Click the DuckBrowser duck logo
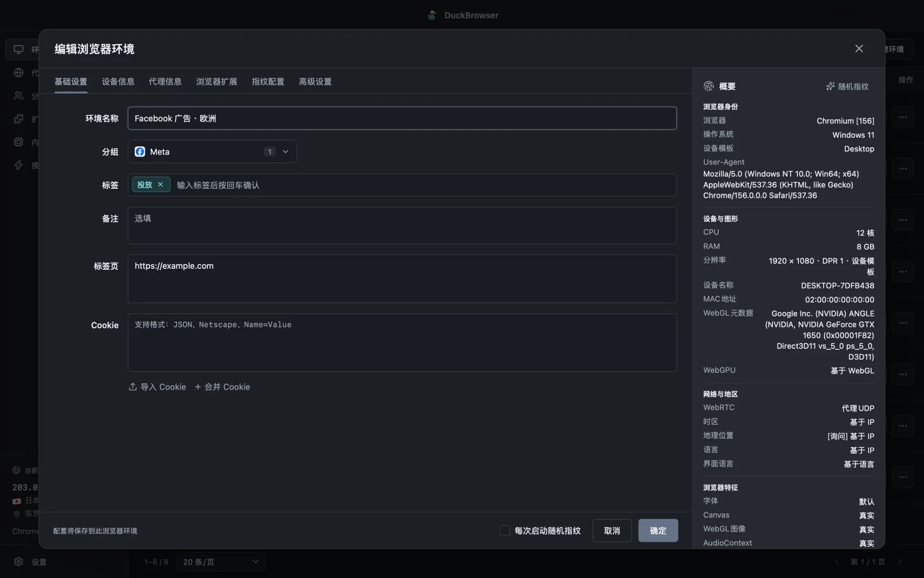Image resolution: width=924 pixels, height=578 pixels. [x=432, y=15]
